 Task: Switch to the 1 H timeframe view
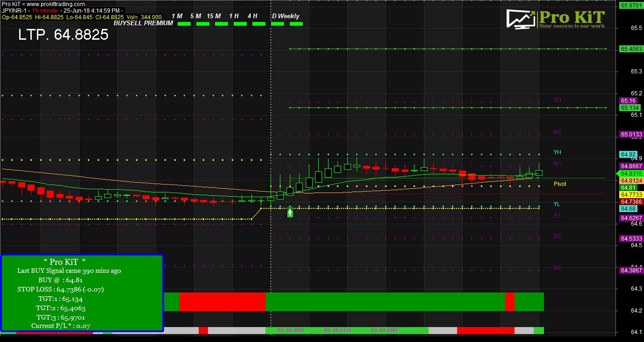point(233,16)
